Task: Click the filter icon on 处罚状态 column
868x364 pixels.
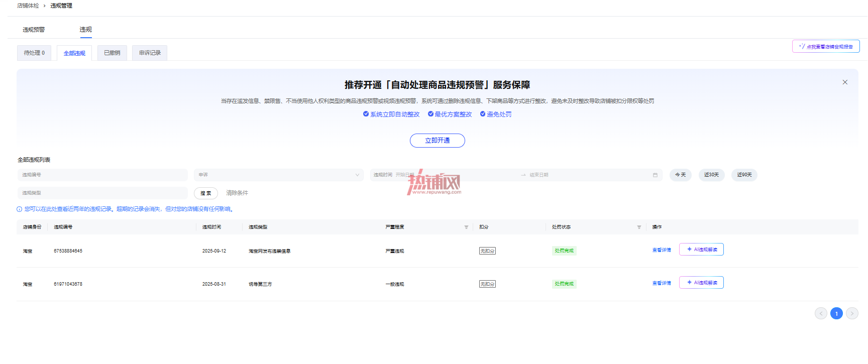Action: (x=639, y=227)
